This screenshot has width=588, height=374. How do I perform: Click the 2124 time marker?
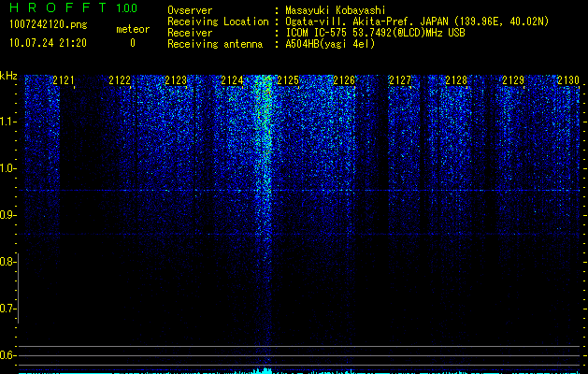pyautogui.click(x=232, y=80)
